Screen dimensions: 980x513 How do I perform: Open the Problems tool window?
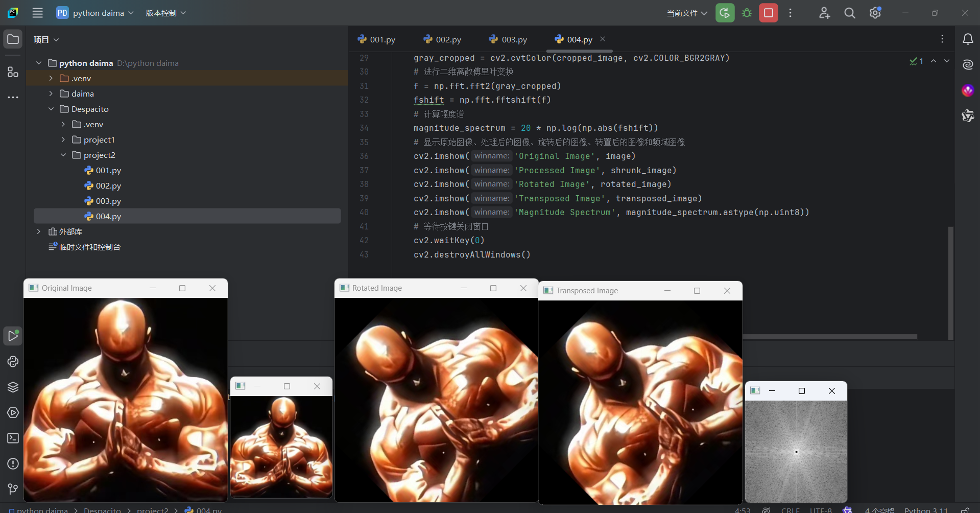[13, 463]
